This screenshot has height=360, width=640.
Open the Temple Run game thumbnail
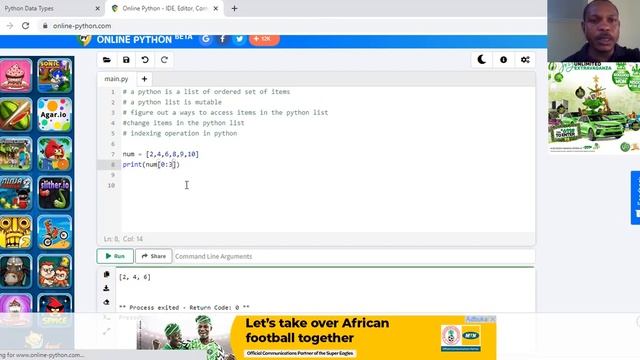coord(16,232)
